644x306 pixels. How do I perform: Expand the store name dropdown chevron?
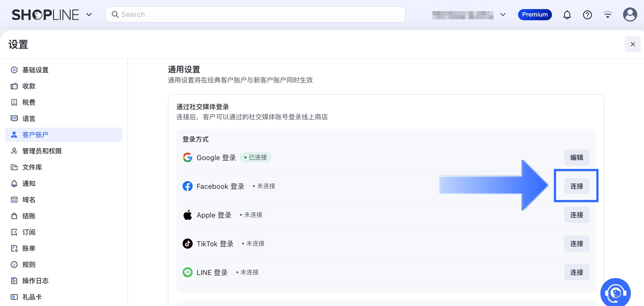tap(503, 15)
